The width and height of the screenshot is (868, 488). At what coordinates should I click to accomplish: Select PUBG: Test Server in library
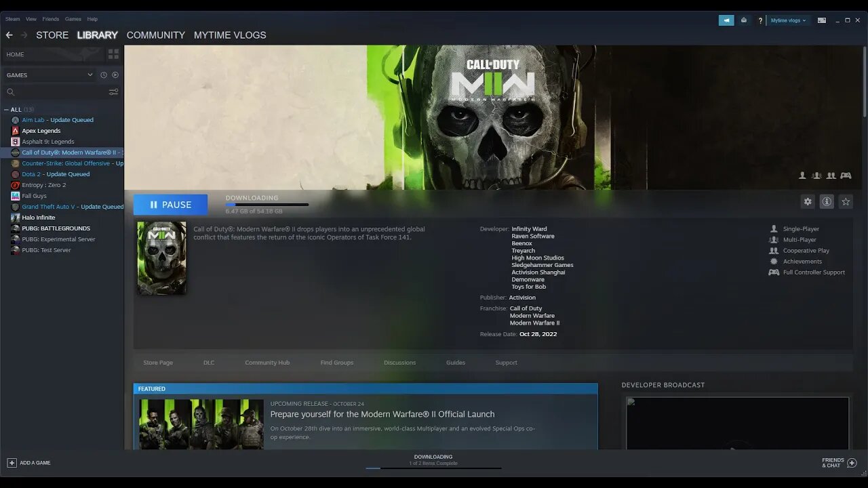coord(46,250)
